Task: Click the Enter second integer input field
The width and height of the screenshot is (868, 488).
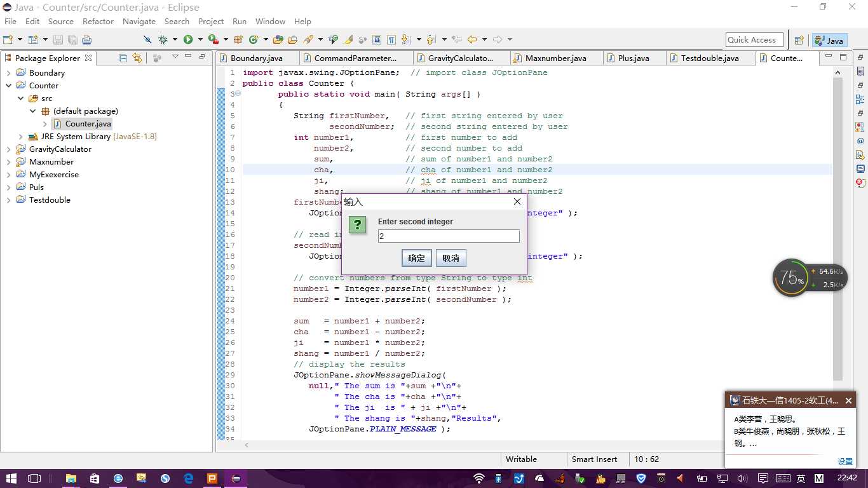Action: click(449, 236)
